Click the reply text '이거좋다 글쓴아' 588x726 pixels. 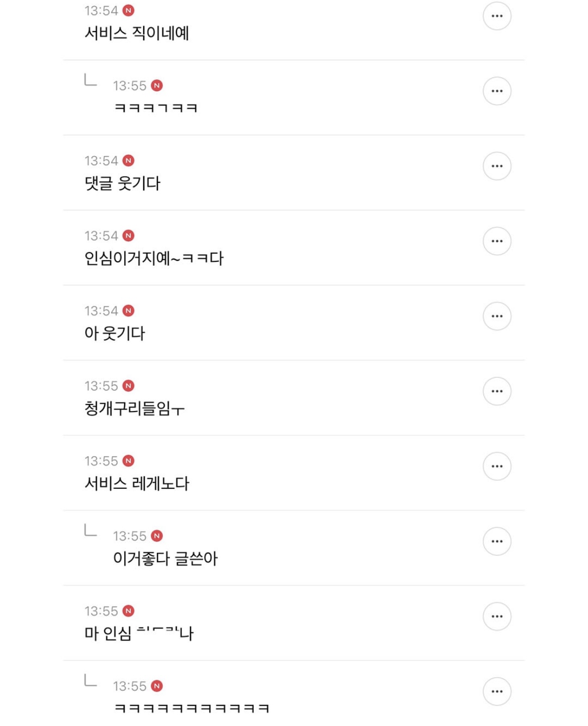[x=165, y=558]
